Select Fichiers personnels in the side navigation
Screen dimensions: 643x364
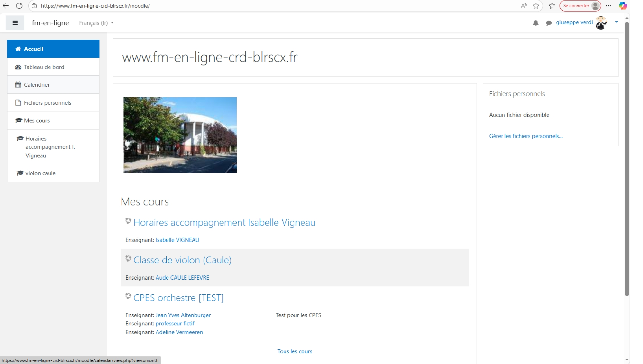click(x=48, y=103)
